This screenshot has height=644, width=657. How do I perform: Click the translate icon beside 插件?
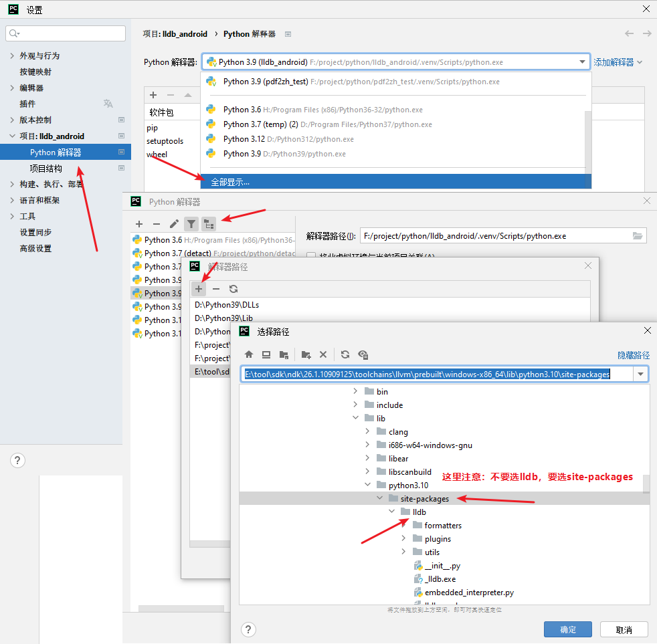click(x=108, y=104)
